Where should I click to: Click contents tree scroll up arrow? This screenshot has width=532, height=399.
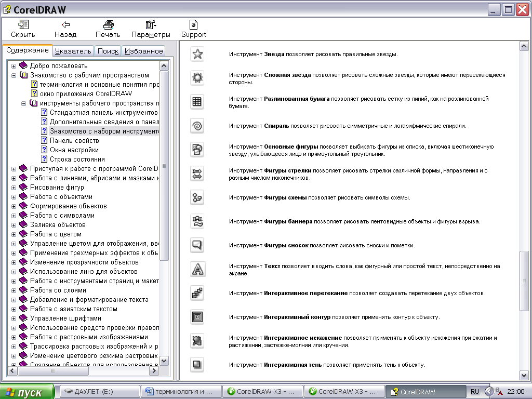pos(164,65)
